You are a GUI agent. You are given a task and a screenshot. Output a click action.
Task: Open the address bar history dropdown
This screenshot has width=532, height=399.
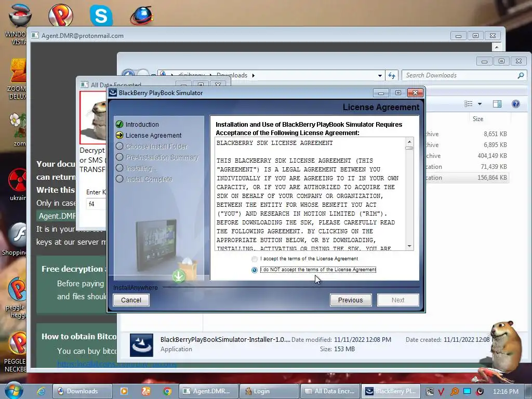tap(380, 76)
